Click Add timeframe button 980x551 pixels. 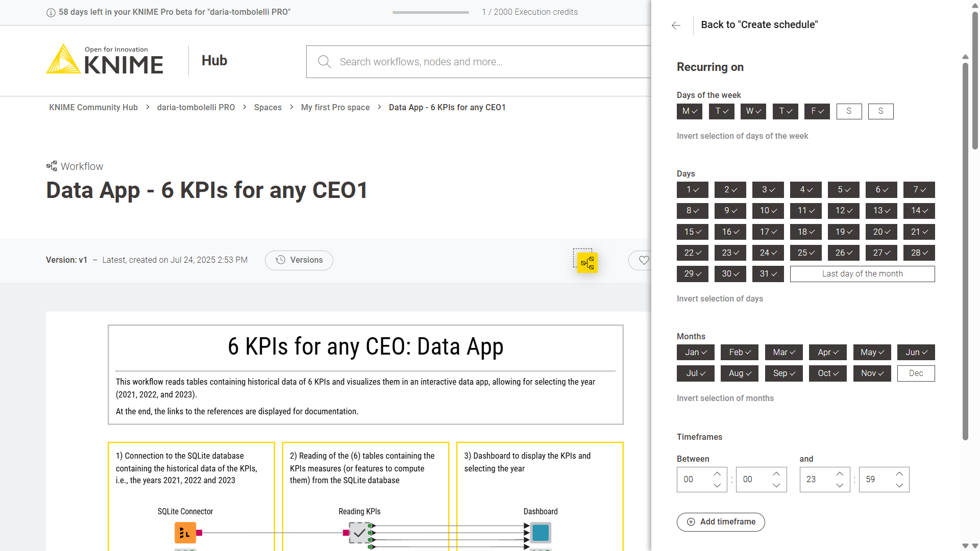pyautogui.click(x=720, y=522)
